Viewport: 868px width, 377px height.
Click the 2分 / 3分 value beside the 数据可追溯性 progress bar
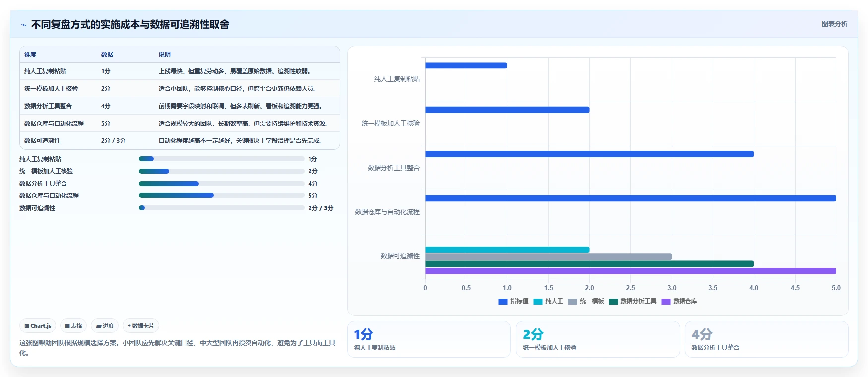(321, 208)
